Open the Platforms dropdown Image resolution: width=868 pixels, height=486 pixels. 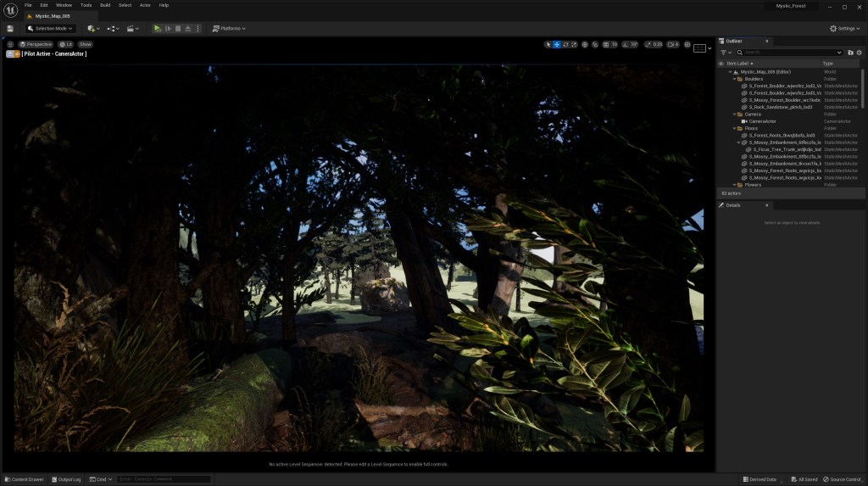[229, 28]
